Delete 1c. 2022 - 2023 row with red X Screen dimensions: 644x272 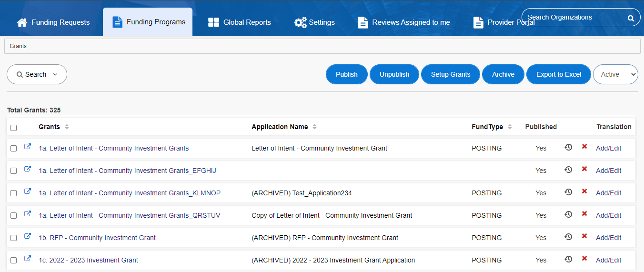click(584, 259)
